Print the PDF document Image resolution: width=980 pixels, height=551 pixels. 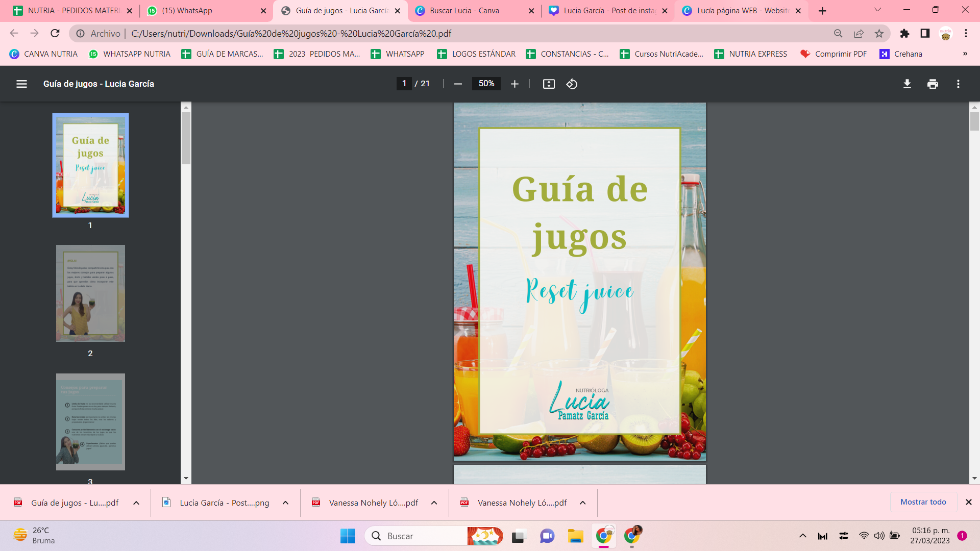(933, 84)
